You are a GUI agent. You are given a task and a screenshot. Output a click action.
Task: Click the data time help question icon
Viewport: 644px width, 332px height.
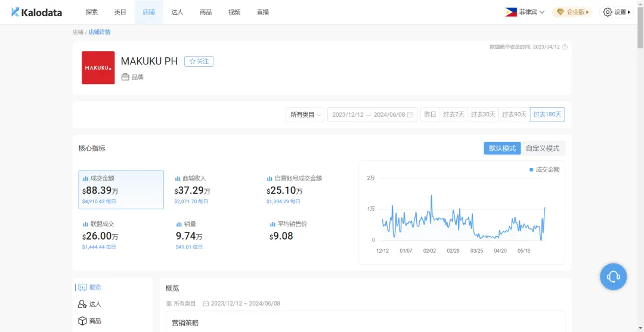[x=565, y=46]
